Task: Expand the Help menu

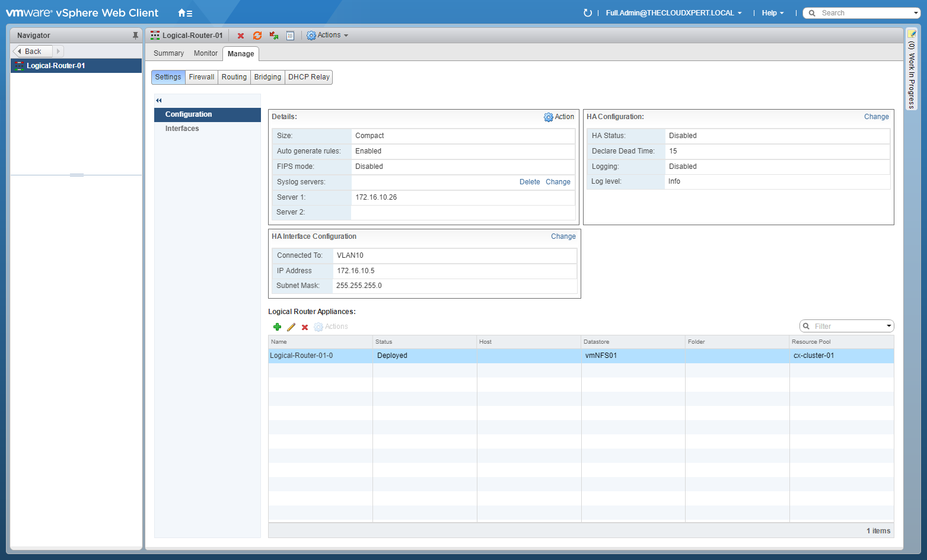Action: click(772, 13)
